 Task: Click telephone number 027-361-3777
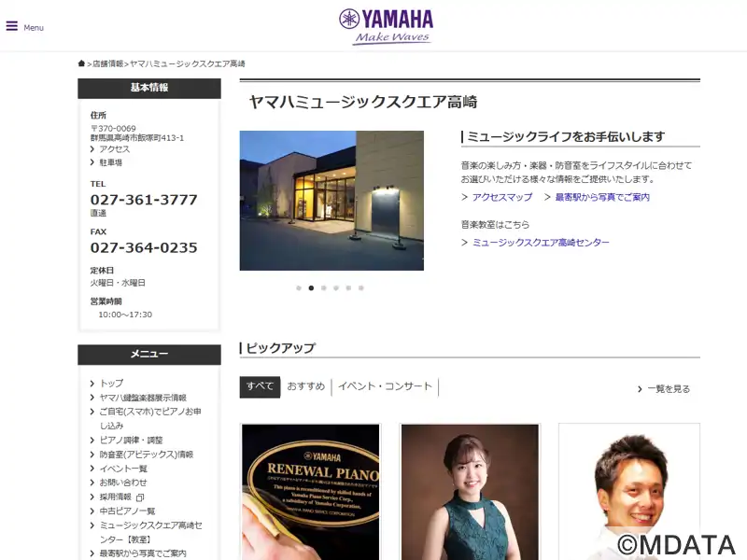tap(144, 200)
